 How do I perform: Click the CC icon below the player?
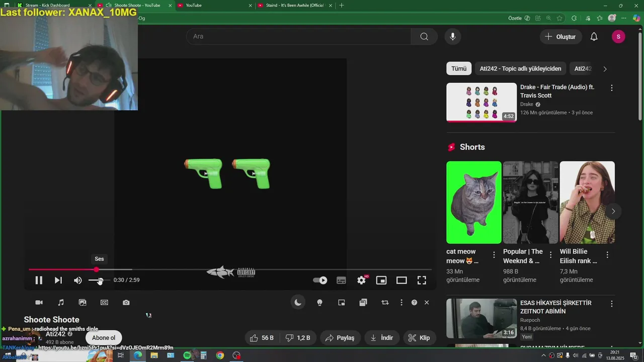pos(104,302)
